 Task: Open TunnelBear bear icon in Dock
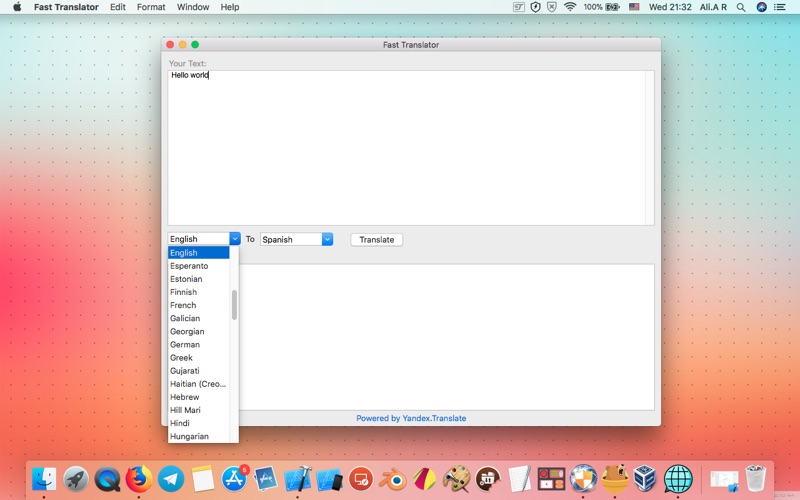pos(615,479)
